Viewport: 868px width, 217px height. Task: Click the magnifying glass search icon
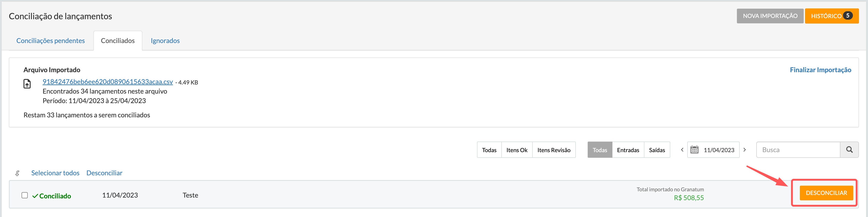[x=849, y=150]
